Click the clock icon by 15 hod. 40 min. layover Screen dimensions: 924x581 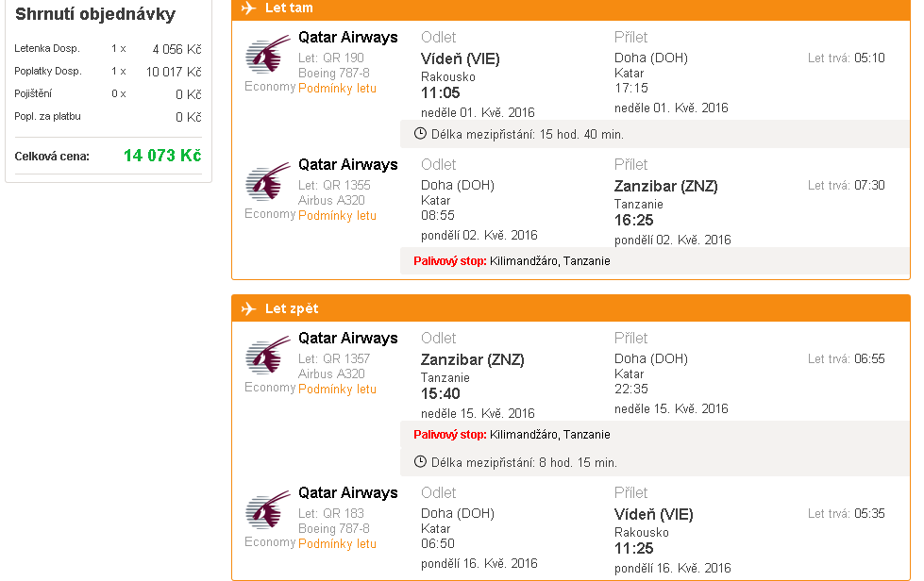(x=420, y=134)
